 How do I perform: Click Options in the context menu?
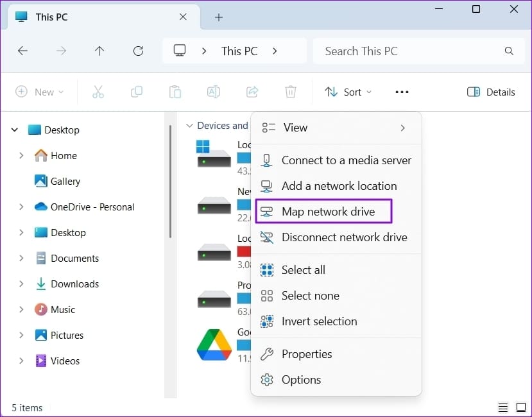pyautogui.click(x=336, y=380)
